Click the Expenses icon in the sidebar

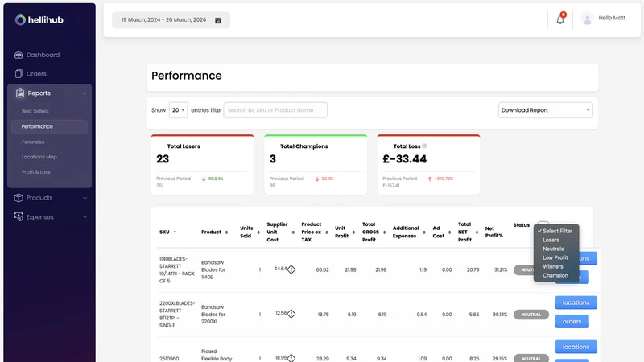pos(19,216)
